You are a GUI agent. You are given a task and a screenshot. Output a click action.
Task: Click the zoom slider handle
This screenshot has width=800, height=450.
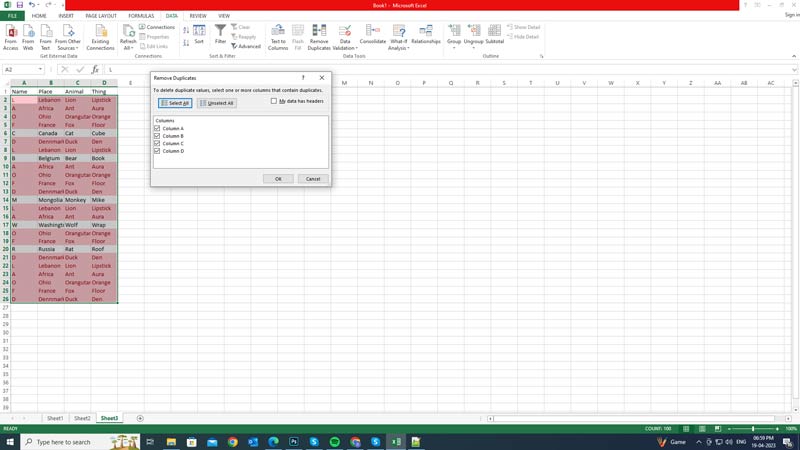coord(753,429)
